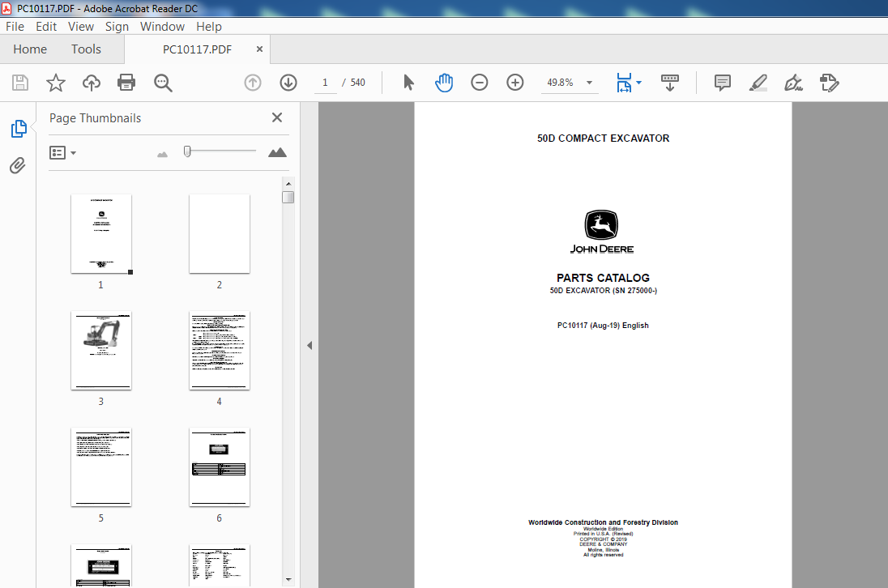Open the Sign document pen tool
The width and height of the screenshot is (888, 588).
(x=793, y=83)
